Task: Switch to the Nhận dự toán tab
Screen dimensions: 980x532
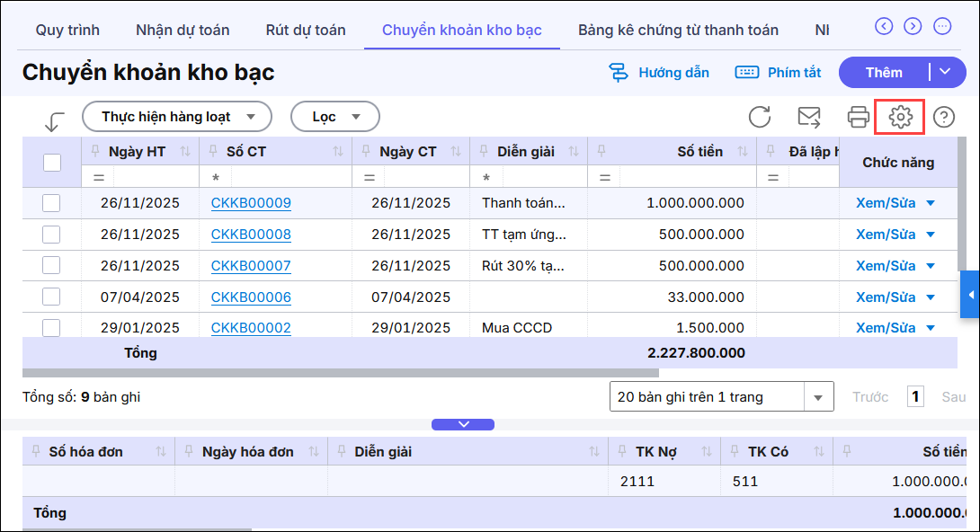Action: click(183, 30)
